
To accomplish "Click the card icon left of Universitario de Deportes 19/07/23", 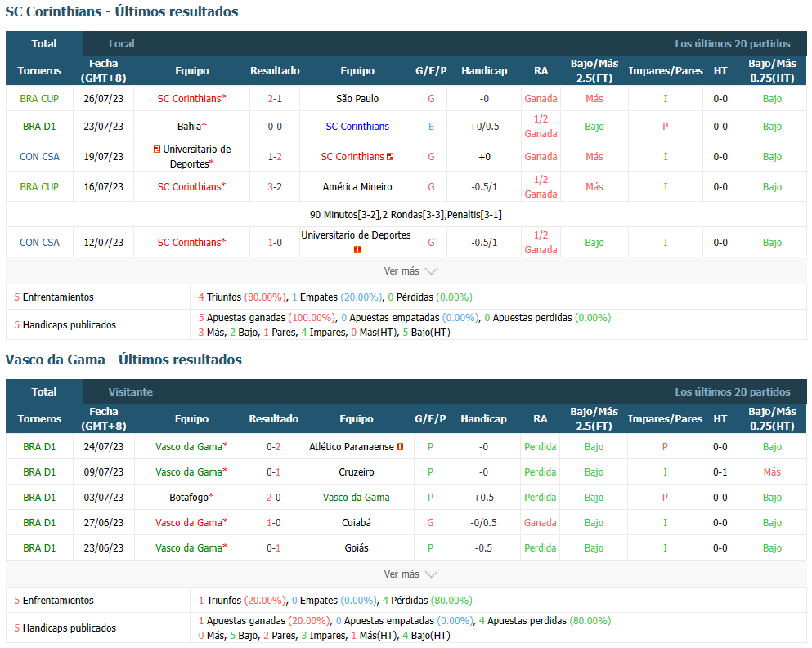I will click(x=157, y=149).
